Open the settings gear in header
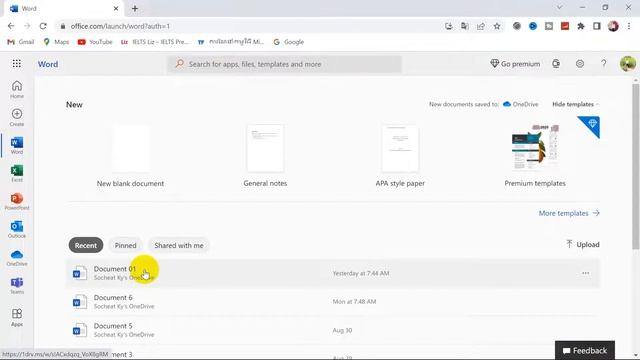This screenshot has width=640, height=360. point(580,64)
